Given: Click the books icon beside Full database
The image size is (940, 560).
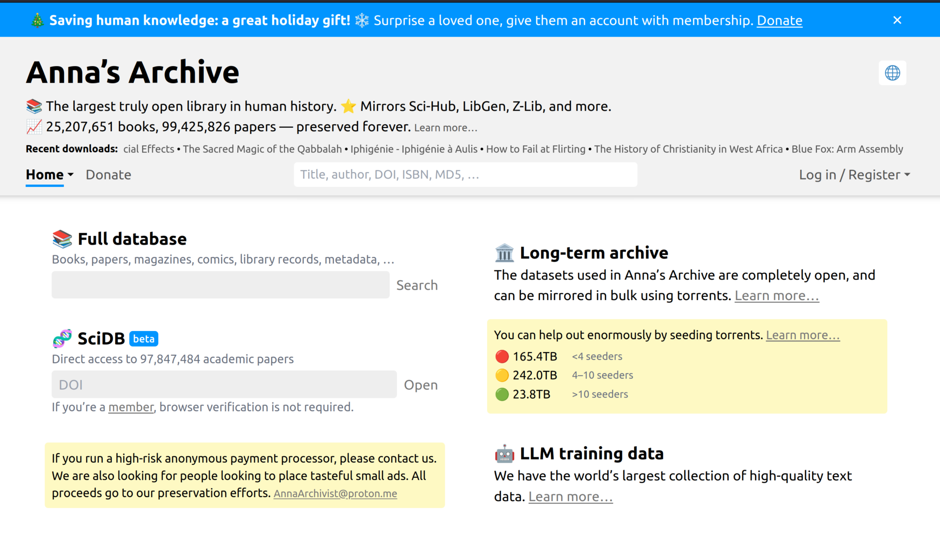Looking at the screenshot, I should tap(62, 238).
